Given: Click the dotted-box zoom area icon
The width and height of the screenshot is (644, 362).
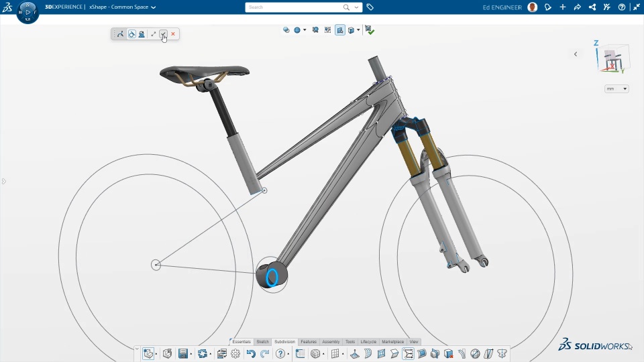Looking at the screenshot, I should 327,30.
